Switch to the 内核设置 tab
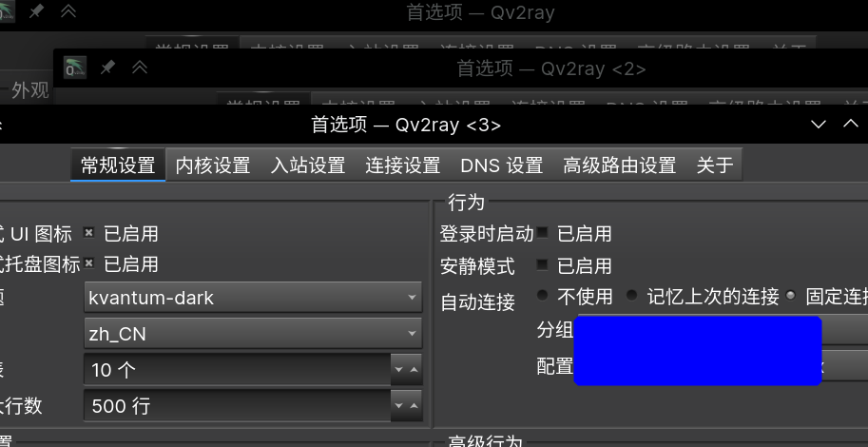The height and width of the screenshot is (447, 868). coord(213,165)
